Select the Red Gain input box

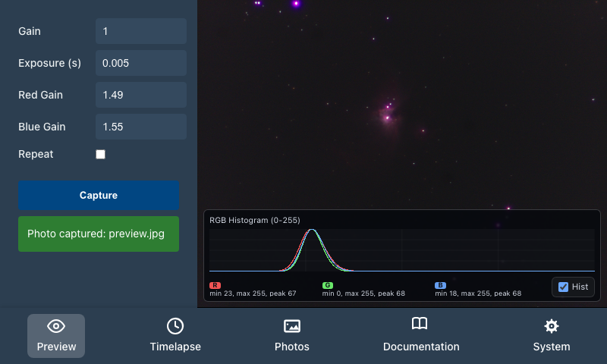tap(141, 95)
